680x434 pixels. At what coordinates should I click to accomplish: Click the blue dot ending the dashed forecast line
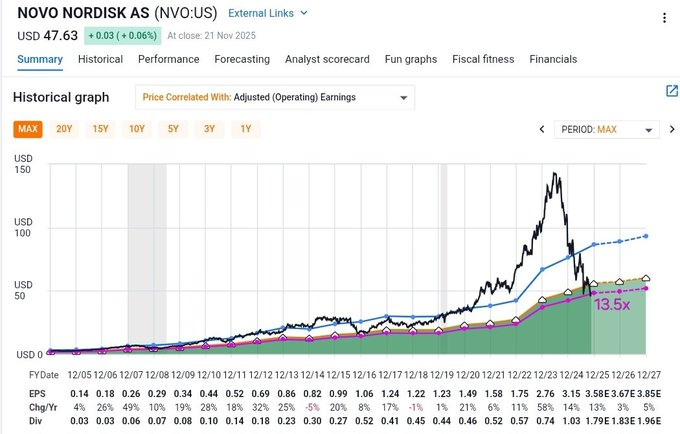point(646,236)
